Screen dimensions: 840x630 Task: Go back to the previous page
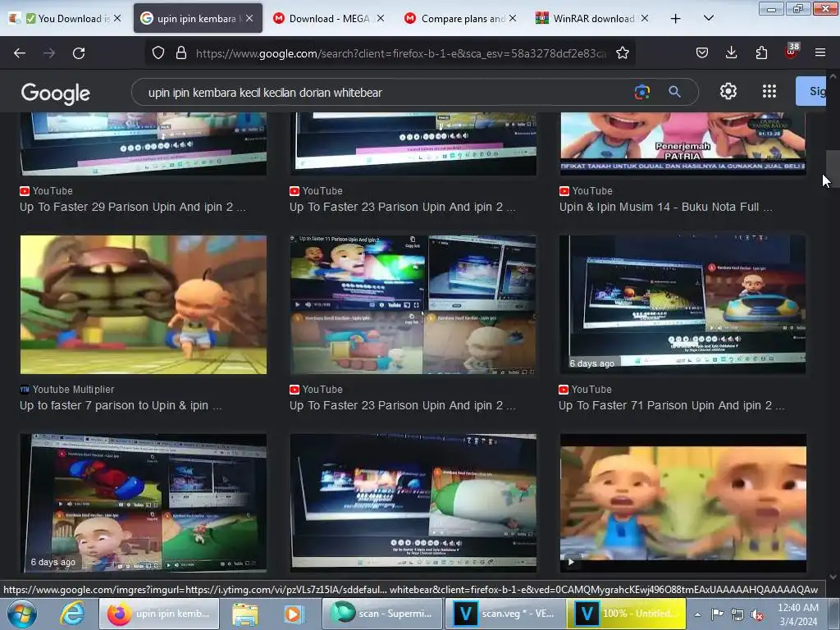click(x=20, y=53)
